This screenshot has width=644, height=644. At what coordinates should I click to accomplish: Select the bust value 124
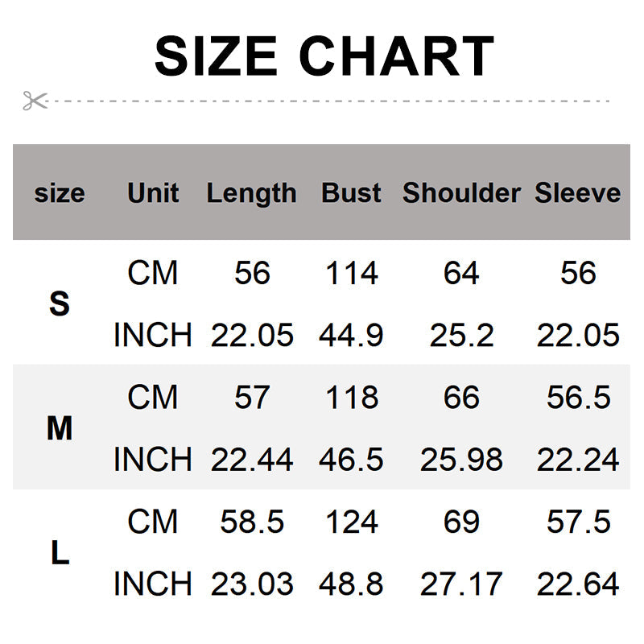tap(351, 522)
